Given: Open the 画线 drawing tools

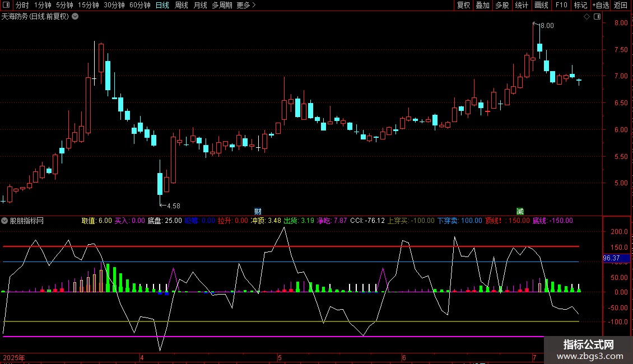Looking at the screenshot, I should (x=541, y=5).
